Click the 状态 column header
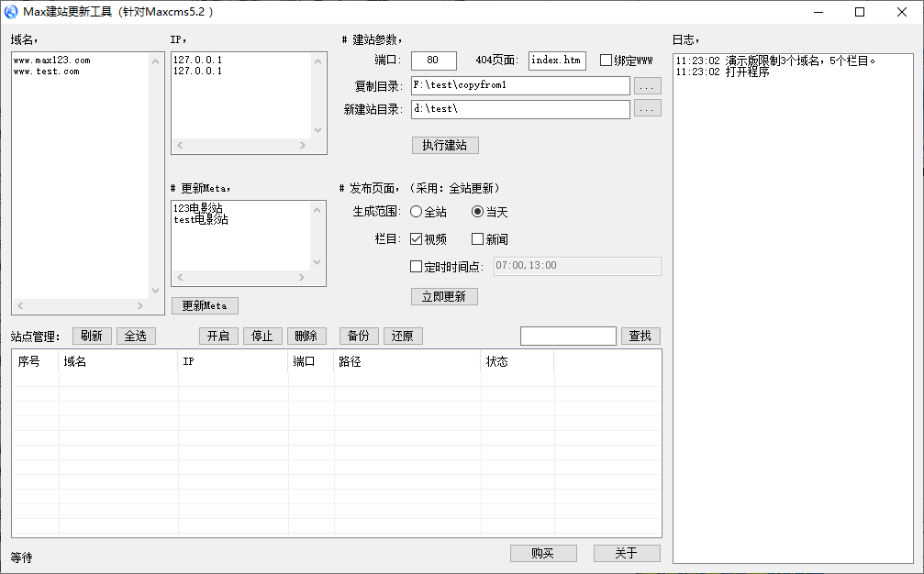 (x=517, y=361)
